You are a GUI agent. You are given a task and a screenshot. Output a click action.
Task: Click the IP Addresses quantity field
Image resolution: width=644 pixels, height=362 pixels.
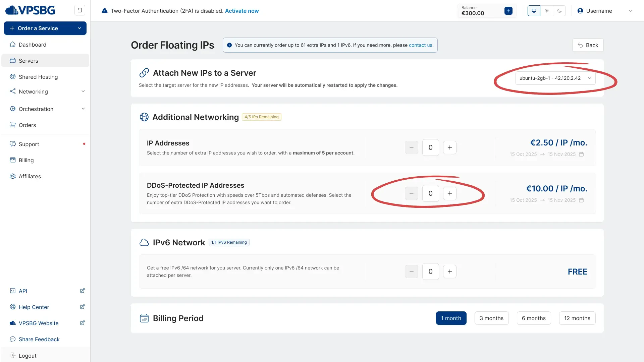(430, 147)
